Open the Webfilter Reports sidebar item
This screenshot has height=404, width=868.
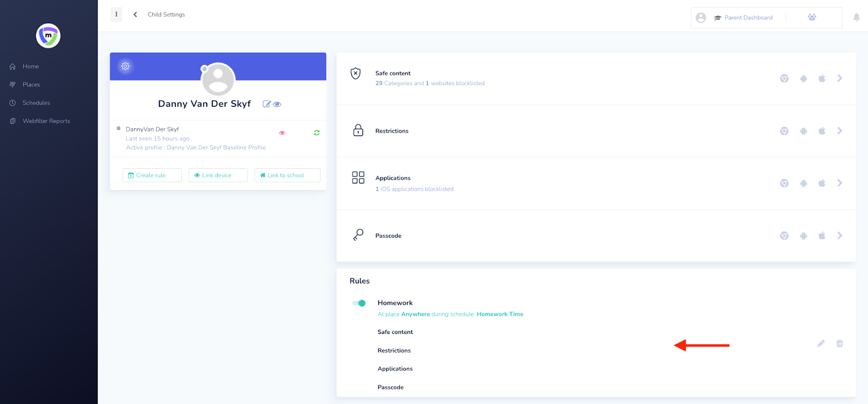[x=46, y=121]
